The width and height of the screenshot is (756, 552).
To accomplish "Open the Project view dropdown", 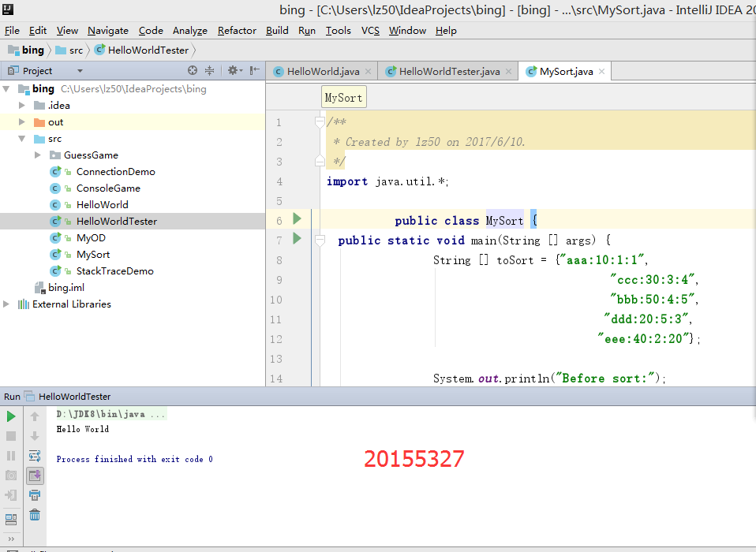I will [x=80, y=71].
